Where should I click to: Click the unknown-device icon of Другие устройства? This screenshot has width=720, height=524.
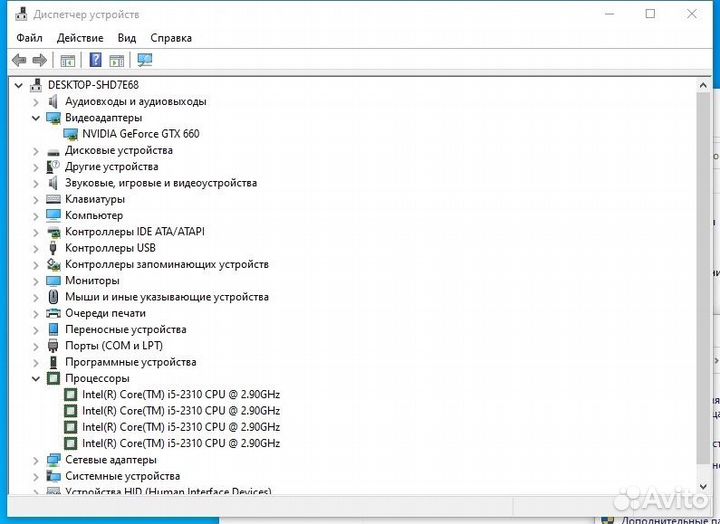tap(53, 167)
